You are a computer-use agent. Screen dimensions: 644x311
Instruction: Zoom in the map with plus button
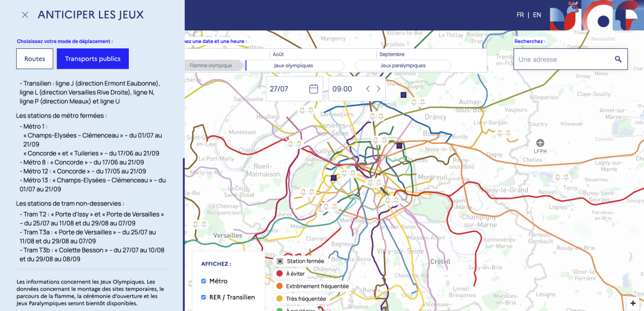[x=633, y=303]
